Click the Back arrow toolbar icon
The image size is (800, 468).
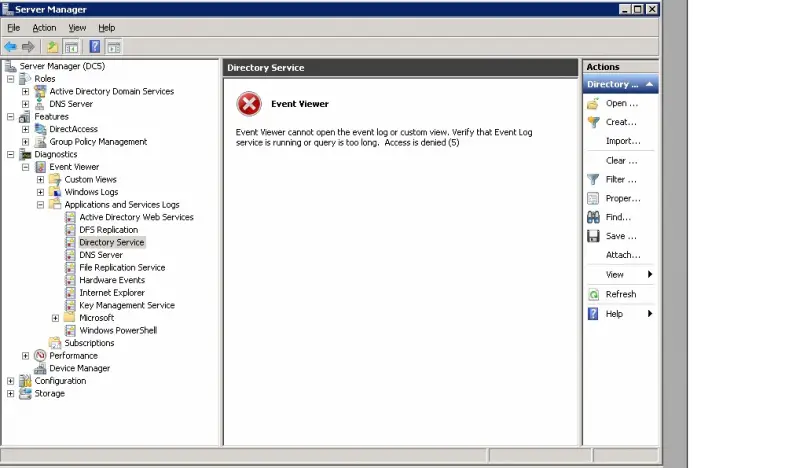11,47
